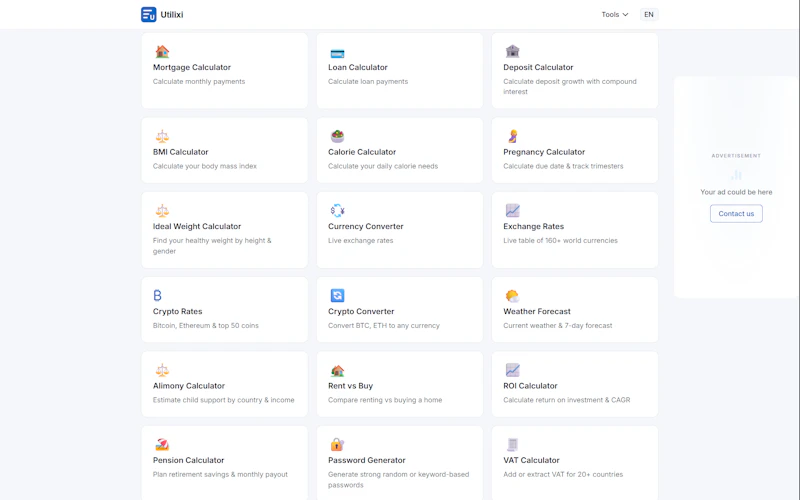Click the Weather Forecast sun-cloud icon
Image resolution: width=800 pixels, height=500 pixels.
pos(512,295)
